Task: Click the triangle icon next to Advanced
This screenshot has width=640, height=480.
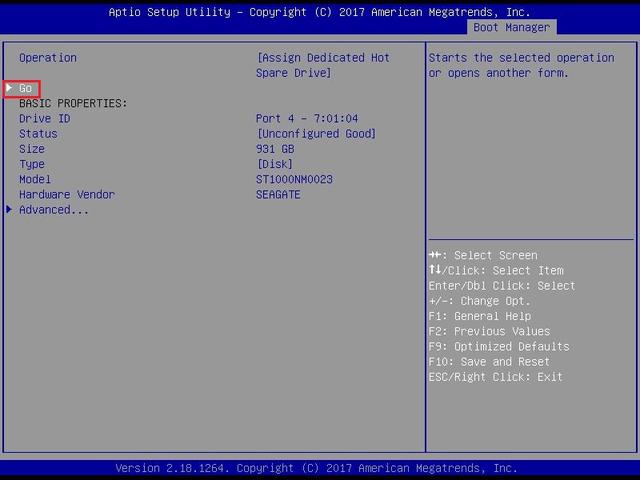Action: 10,210
